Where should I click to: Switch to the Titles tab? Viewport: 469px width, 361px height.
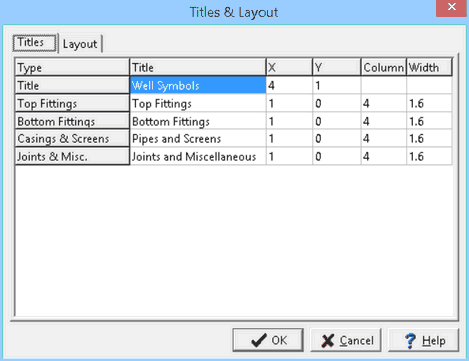(35, 43)
